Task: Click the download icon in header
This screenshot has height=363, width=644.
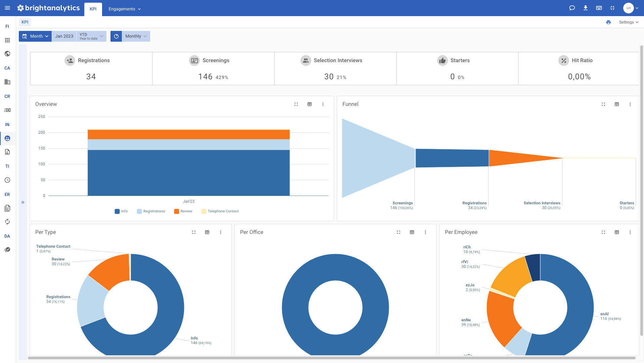Action: 586,8
